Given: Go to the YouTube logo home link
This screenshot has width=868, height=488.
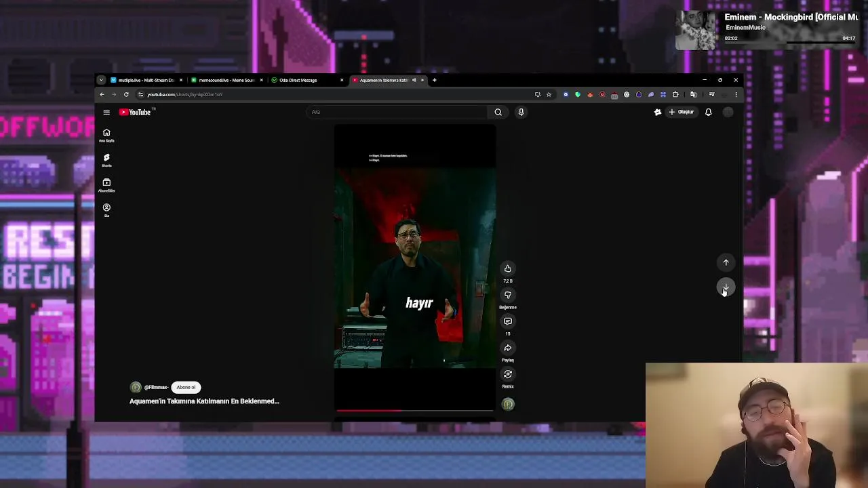Looking at the screenshot, I should coord(135,112).
